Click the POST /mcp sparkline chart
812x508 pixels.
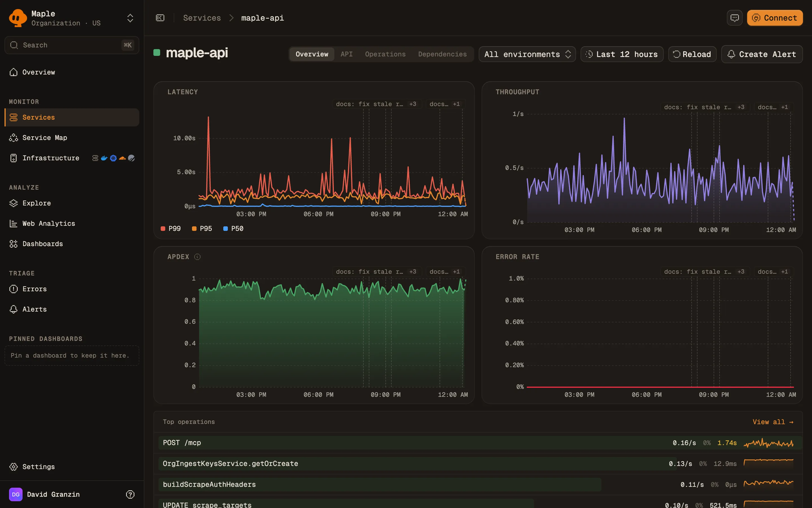click(769, 443)
